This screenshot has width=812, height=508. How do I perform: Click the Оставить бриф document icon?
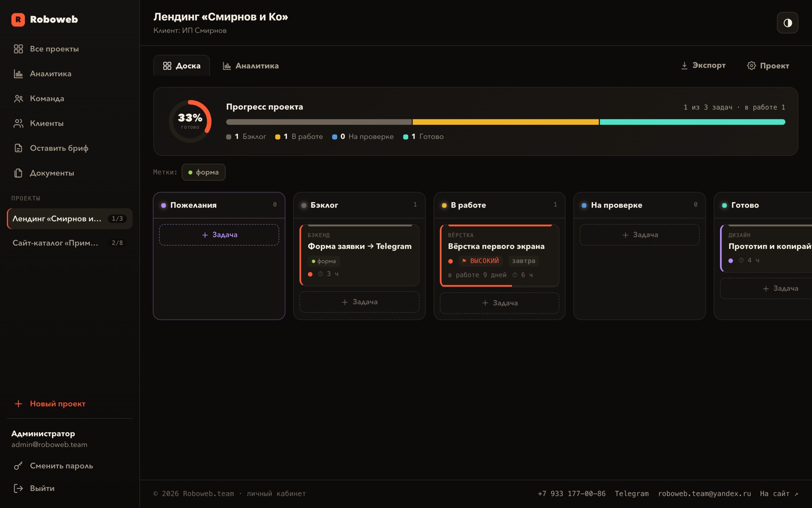coord(18,148)
